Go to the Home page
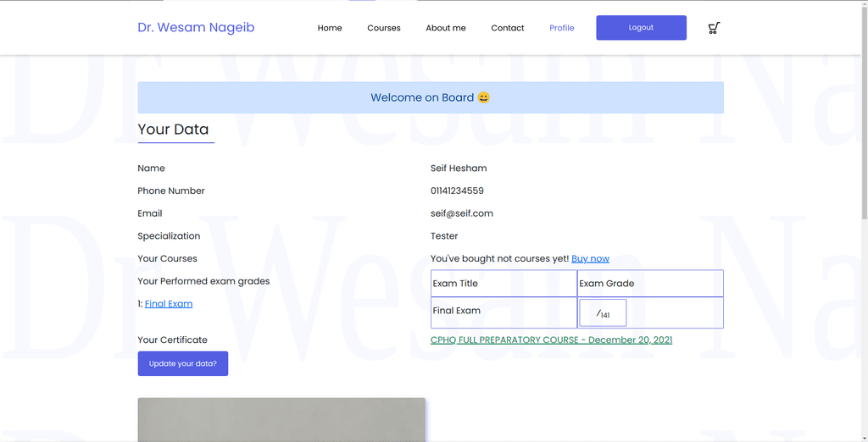Screen dimensions: 868x442 [330, 28]
